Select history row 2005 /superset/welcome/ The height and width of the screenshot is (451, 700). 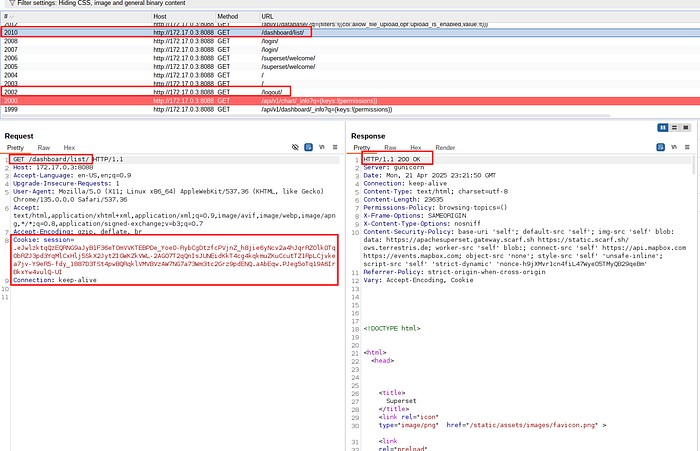tap(350, 67)
